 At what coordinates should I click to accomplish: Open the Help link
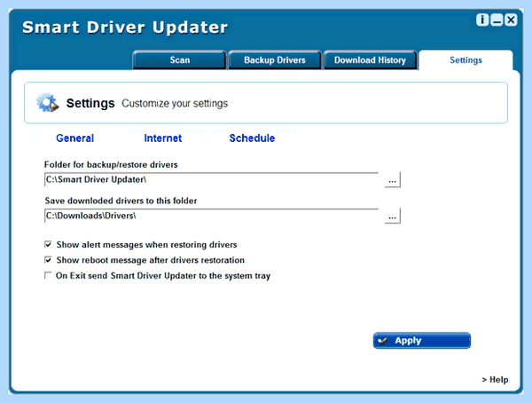[495, 380]
